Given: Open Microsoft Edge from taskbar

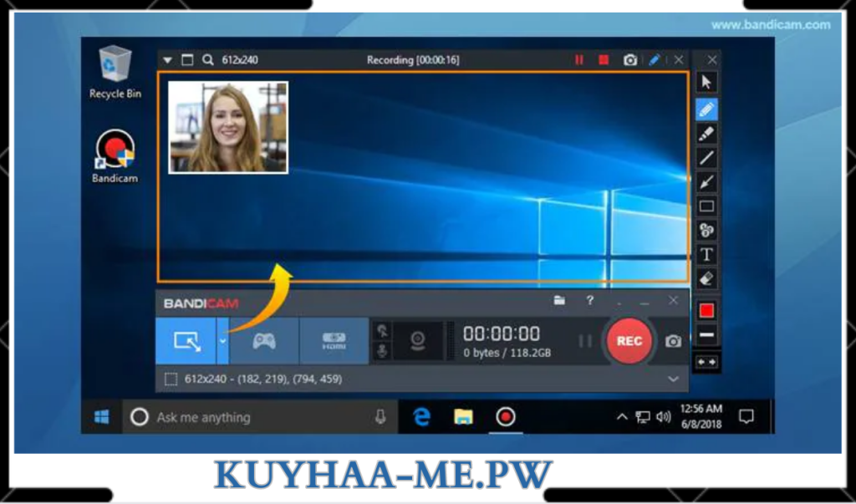Looking at the screenshot, I should coord(421,418).
